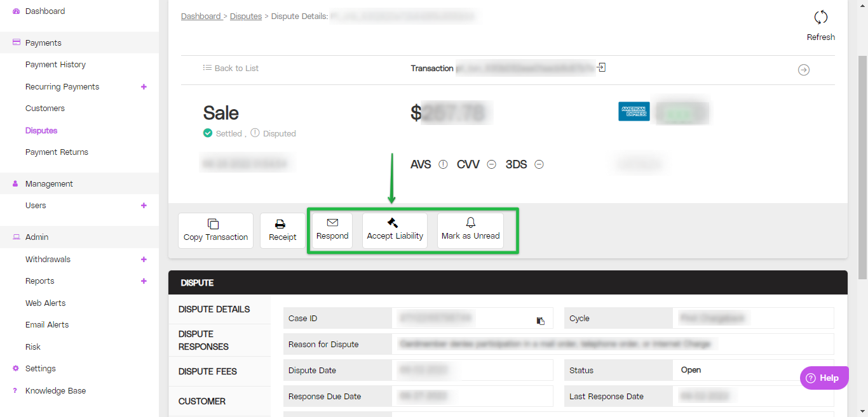Image resolution: width=868 pixels, height=417 pixels.
Task: Open transaction via the exit-arrow icon
Action: point(601,67)
